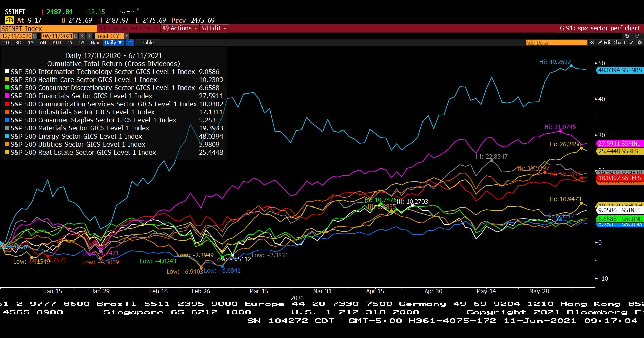Image resolution: width=644 pixels, height=338 pixels.
Task: Shift date range back with left arrow
Action: (x=82, y=36)
